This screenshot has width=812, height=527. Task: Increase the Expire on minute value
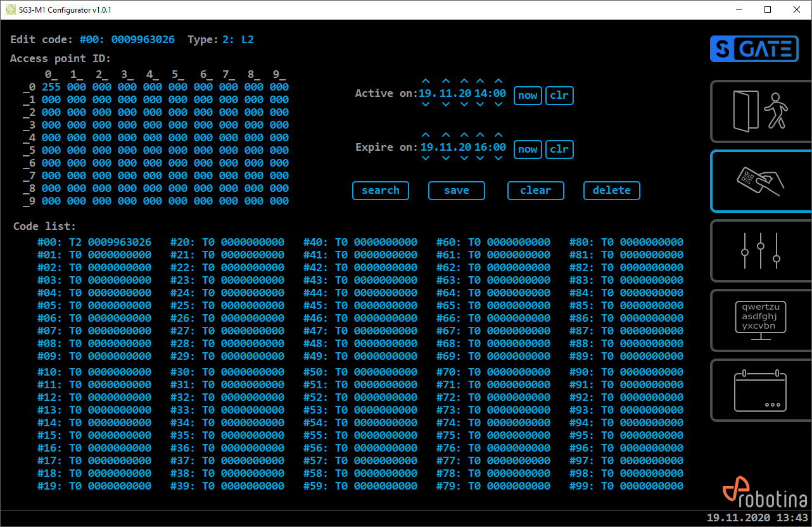point(498,136)
